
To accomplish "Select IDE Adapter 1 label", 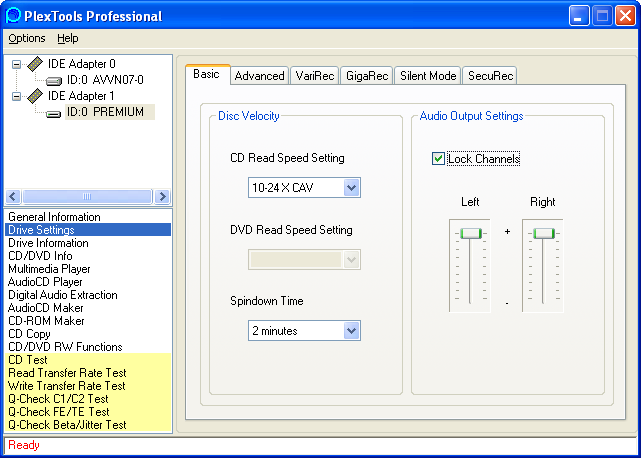I will pos(81,96).
